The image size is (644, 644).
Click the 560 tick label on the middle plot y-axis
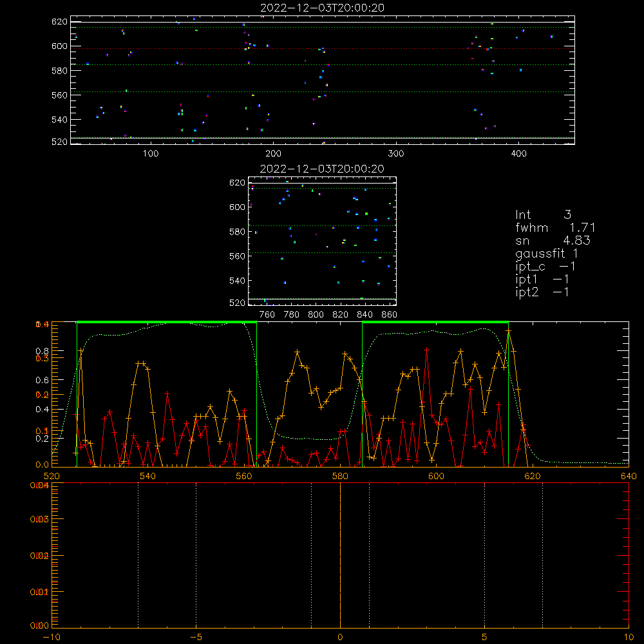(x=238, y=256)
